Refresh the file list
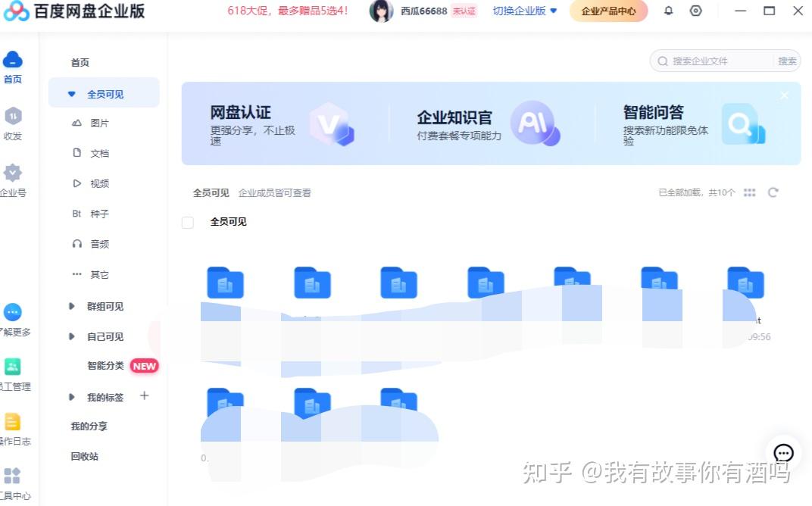The height and width of the screenshot is (506, 812). (773, 192)
